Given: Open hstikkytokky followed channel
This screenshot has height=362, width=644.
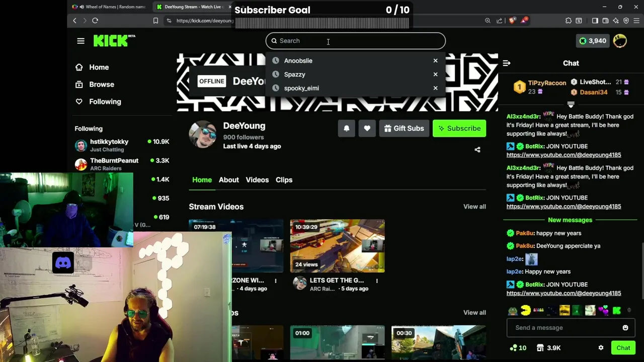Looking at the screenshot, I should 122,145.
